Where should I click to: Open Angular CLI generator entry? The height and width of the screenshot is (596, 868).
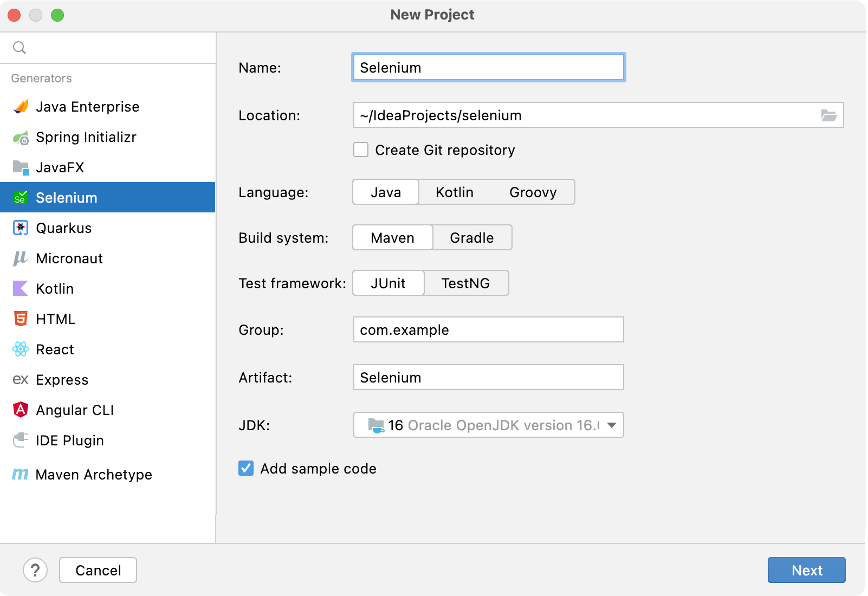click(x=108, y=410)
